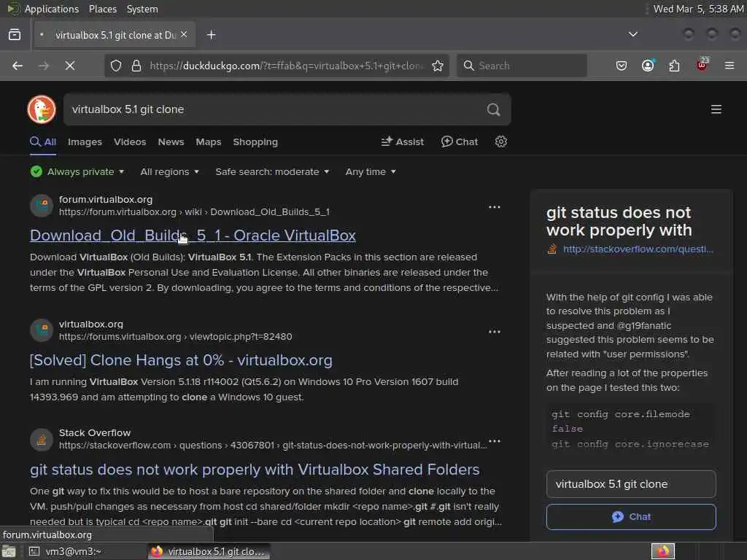Open more options for Stack Overflow result

point(495,441)
